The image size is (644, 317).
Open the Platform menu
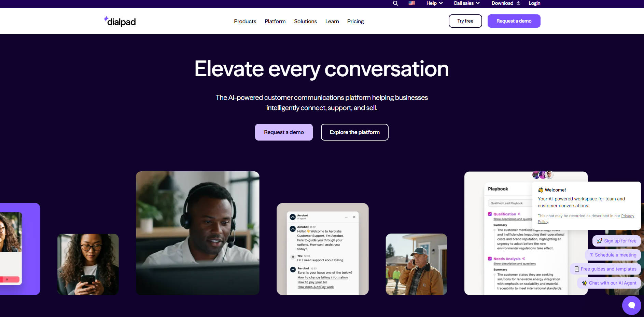pos(275,21)
